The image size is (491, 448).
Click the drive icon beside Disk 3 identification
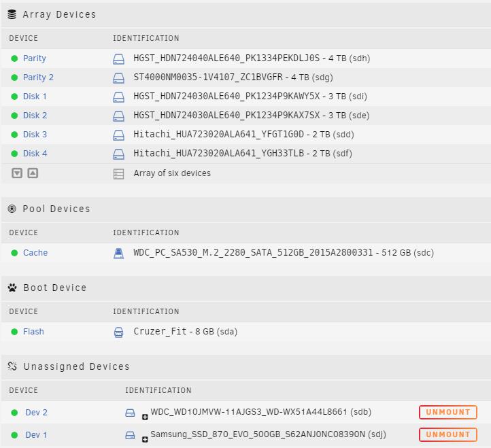click(x=118, y=135)
